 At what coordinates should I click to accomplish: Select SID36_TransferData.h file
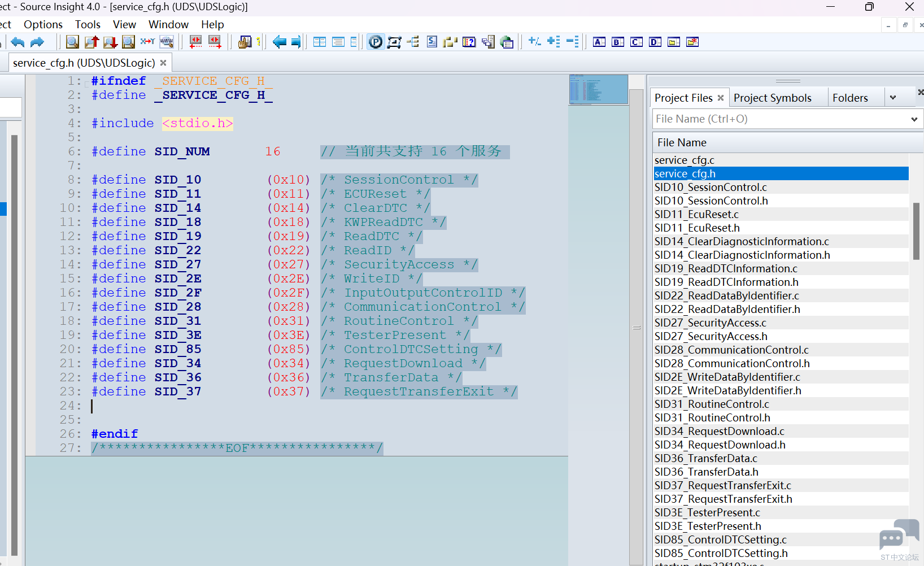point(781,472)
